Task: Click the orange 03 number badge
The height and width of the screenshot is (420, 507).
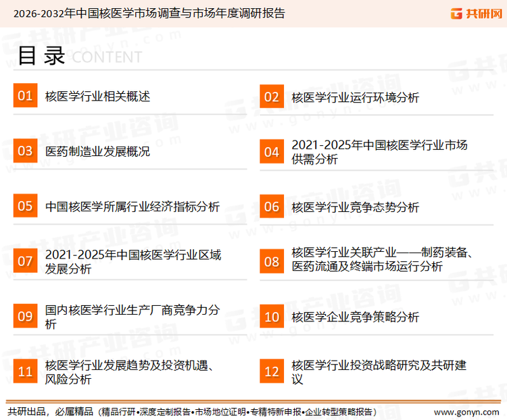Action: click(25, 151)
